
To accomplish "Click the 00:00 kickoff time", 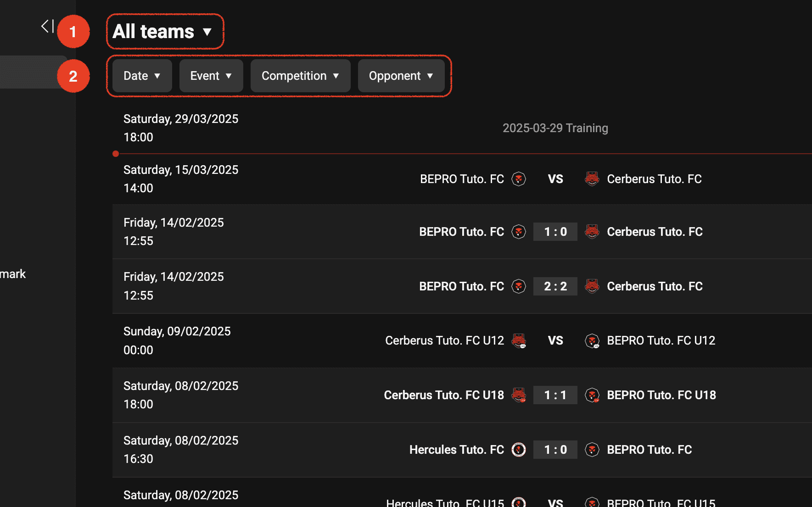I will pyautogui.click(x=138, y=350).
